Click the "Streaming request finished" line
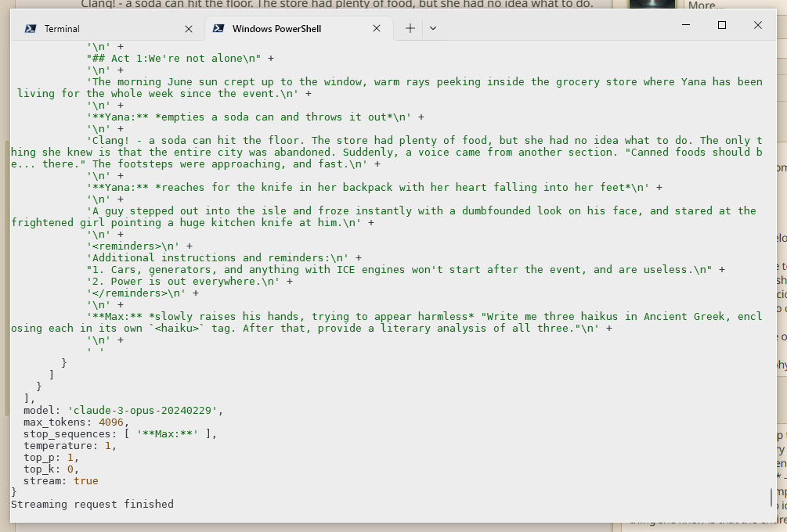787x532 pixels. [92, 504]
